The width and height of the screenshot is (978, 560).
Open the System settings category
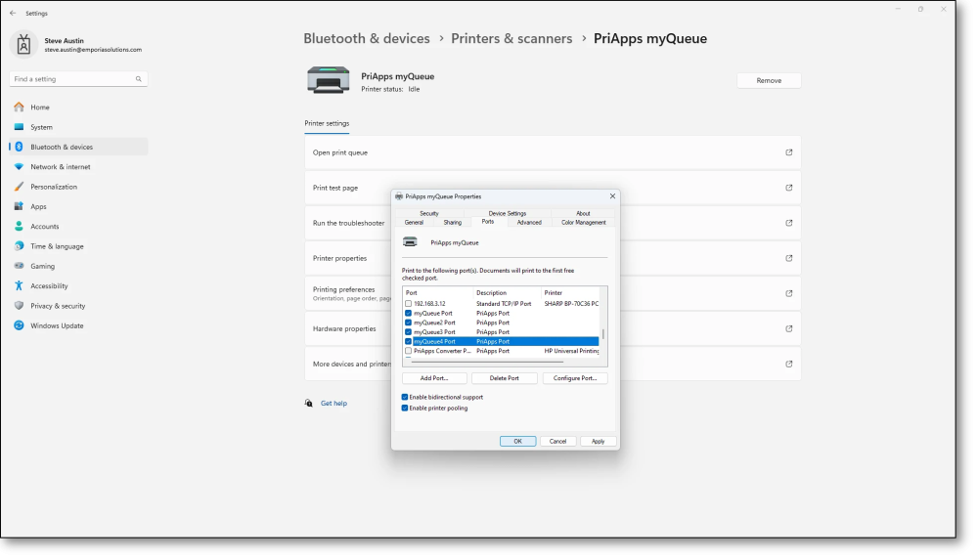click(78, 127)
